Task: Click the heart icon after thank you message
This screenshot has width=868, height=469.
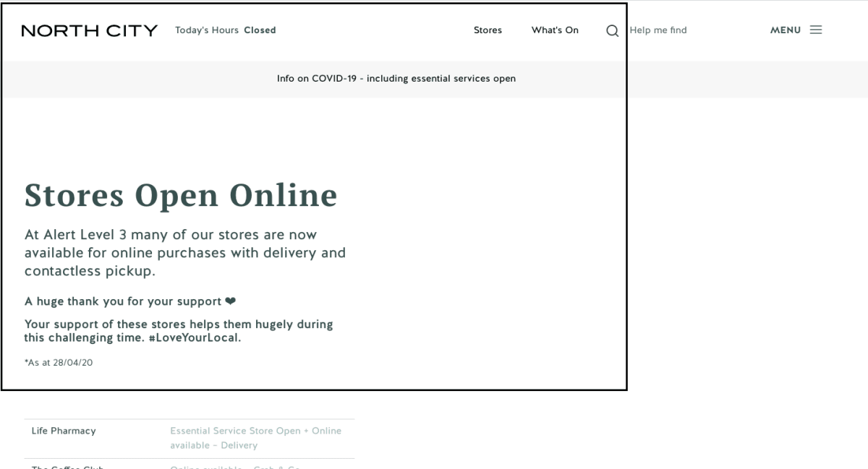Action: tap(231, 301)
